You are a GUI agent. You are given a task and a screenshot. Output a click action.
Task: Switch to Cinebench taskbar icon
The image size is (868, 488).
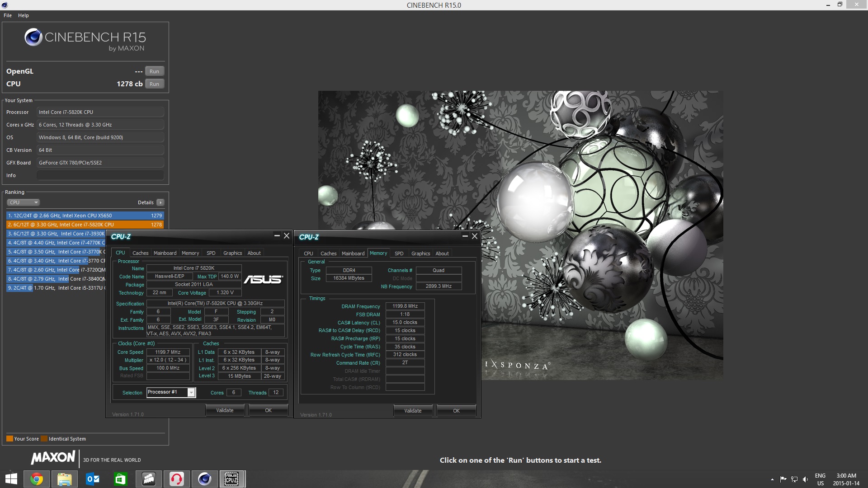(x=205, y=479)
